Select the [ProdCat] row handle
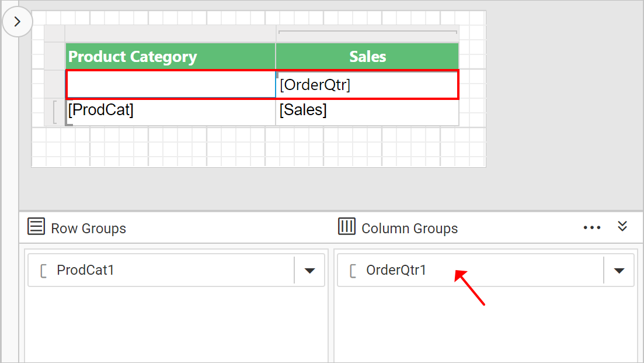644x363 pixels. (55, 112)
